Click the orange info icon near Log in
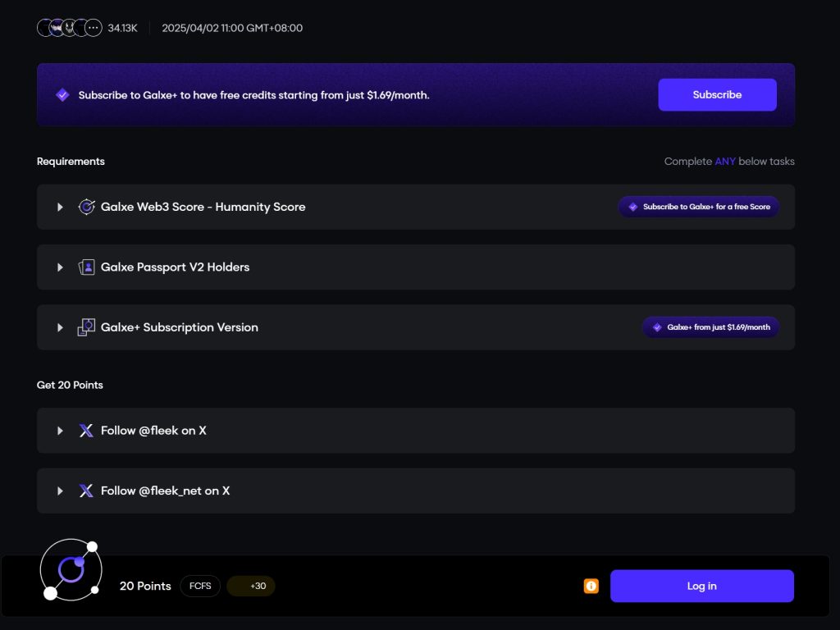The width and height of the screenshot is (840, 630). tap(591, 586)
